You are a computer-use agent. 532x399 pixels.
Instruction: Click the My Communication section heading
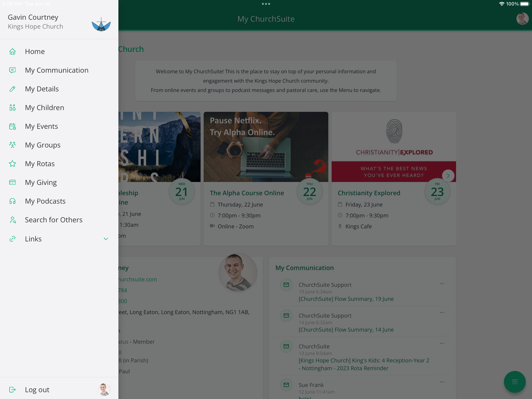pyautogui.click(x=305, y=268)
